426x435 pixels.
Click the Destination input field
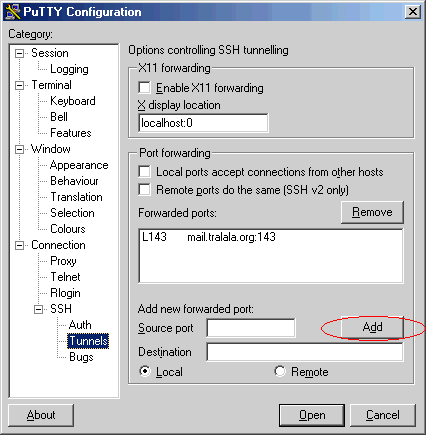[305, 352]
